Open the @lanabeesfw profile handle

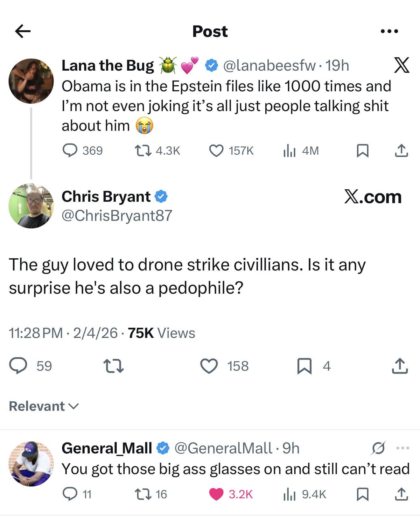pyautogui.click(x=270, y=66)
